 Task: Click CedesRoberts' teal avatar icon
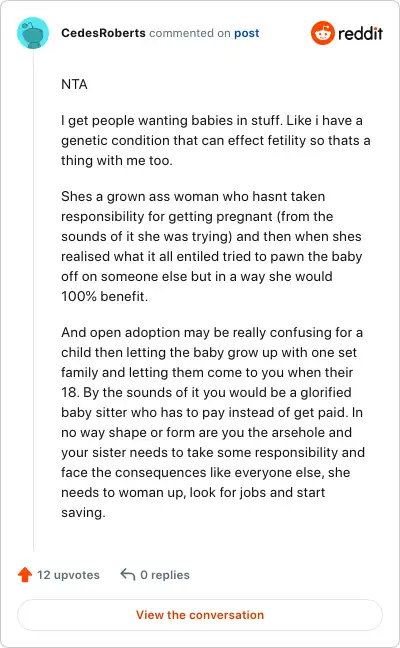[x=33, y=33]
